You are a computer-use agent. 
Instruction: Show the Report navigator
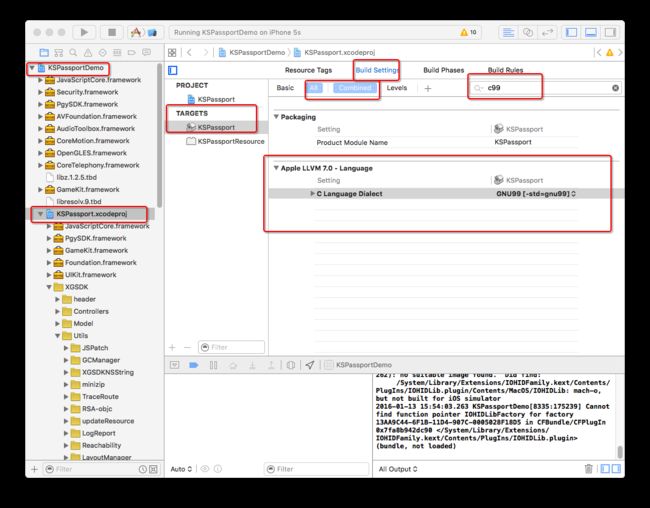146,53
